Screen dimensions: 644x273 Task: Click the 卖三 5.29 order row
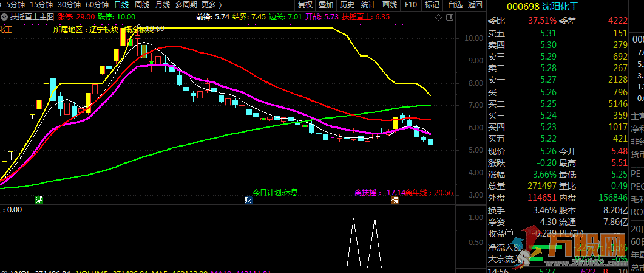(557, 57)
